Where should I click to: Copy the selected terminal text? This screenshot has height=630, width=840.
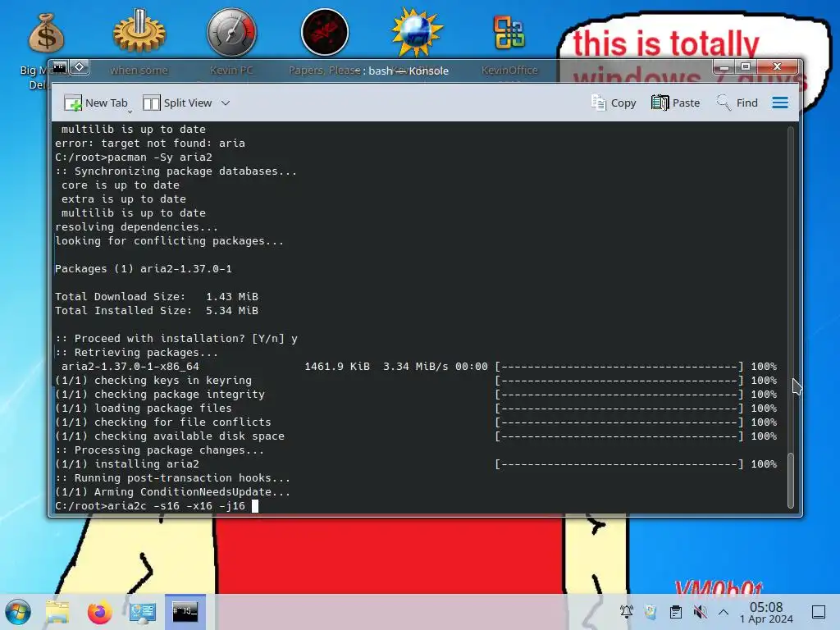(x=614, y=103)
